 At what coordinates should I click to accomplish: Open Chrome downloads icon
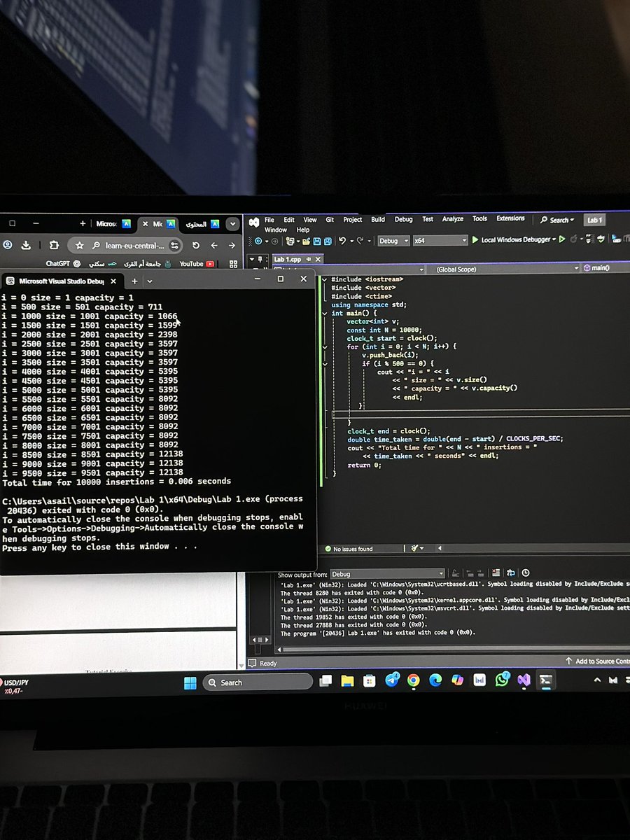coord(27,246)
